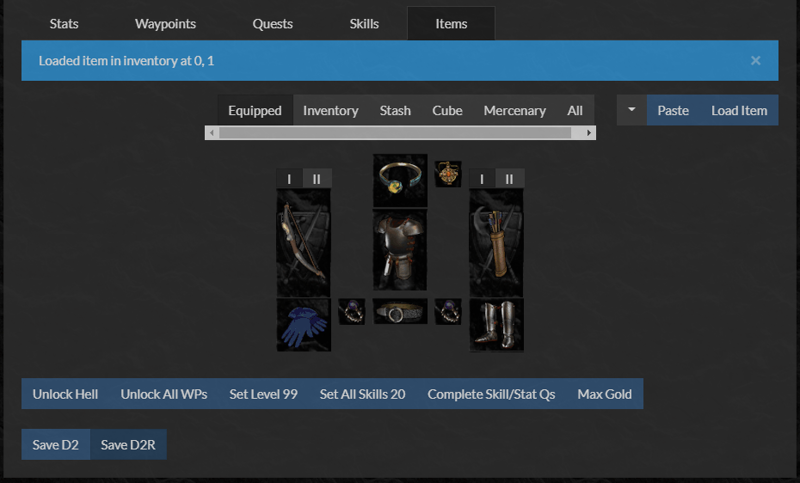Screen dimensions: 800x483
Task: Click Set Level 99 button
Action: pyautogui.click(x=263, y=394)
